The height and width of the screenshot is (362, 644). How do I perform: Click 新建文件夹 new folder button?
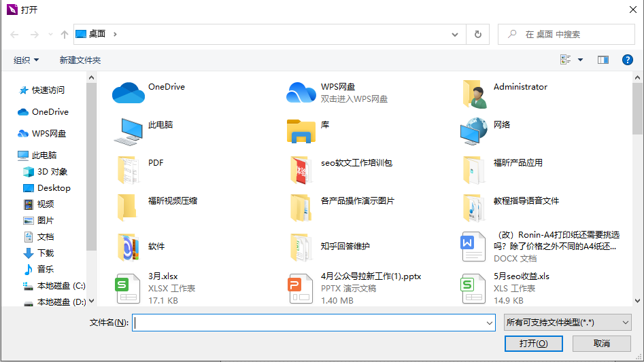coord(80,60)
